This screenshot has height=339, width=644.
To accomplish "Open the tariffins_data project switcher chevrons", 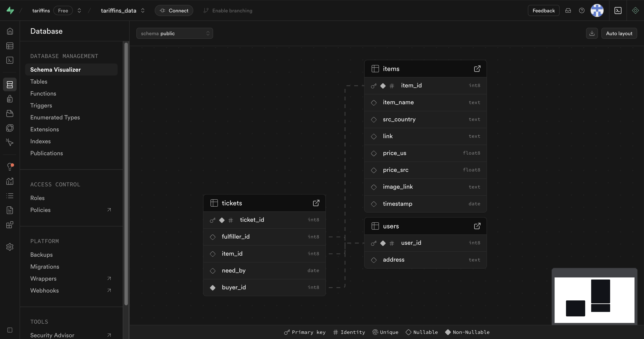I will [143, 10].
